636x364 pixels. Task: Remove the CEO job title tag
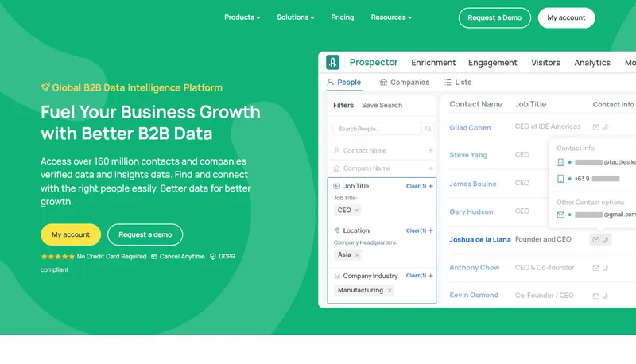click(x=356, y=211)
